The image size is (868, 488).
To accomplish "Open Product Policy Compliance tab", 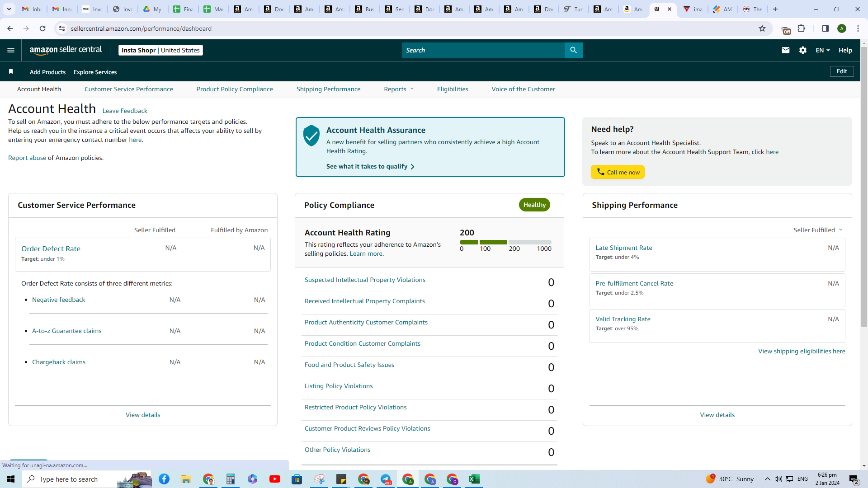I will click(235, 89).
